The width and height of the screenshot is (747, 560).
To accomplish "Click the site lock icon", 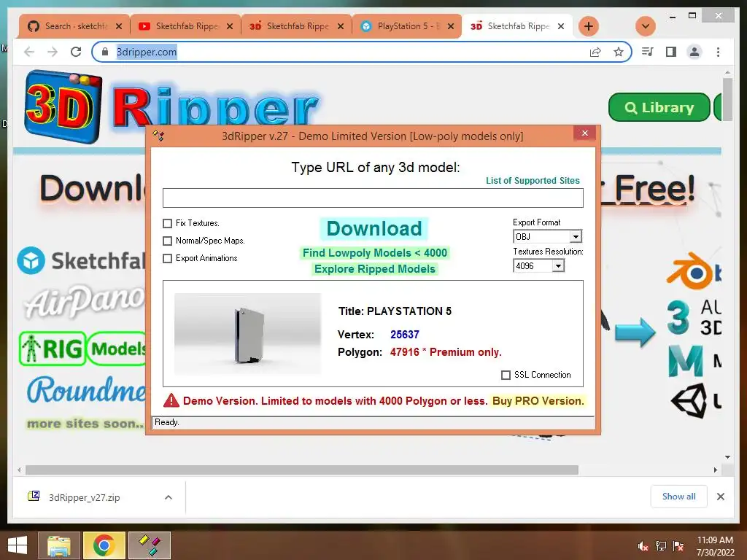I will (x=105, y=52).
